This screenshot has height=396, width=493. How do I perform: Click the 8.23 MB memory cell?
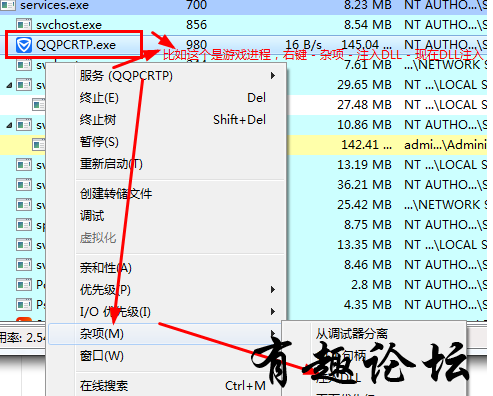368,5
